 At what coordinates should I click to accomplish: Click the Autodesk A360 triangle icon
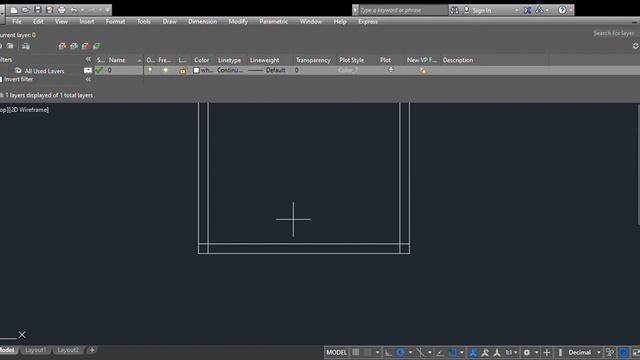click(x=539, y=10)
